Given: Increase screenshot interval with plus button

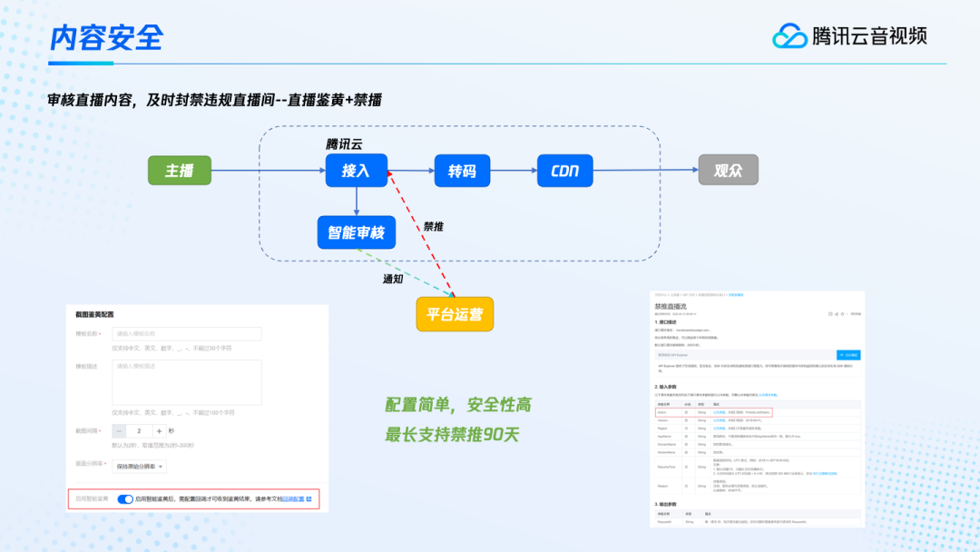Looking at the screenshot, I should tap(160, 431).
